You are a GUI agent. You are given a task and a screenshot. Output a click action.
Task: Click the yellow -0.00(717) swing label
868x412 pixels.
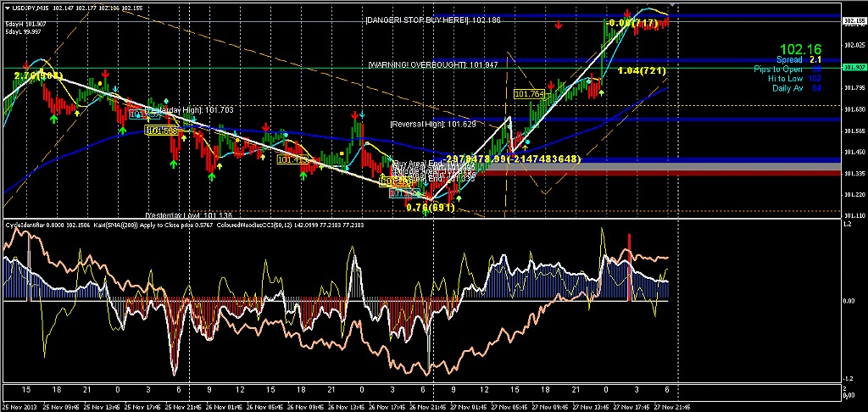(631, 23)
